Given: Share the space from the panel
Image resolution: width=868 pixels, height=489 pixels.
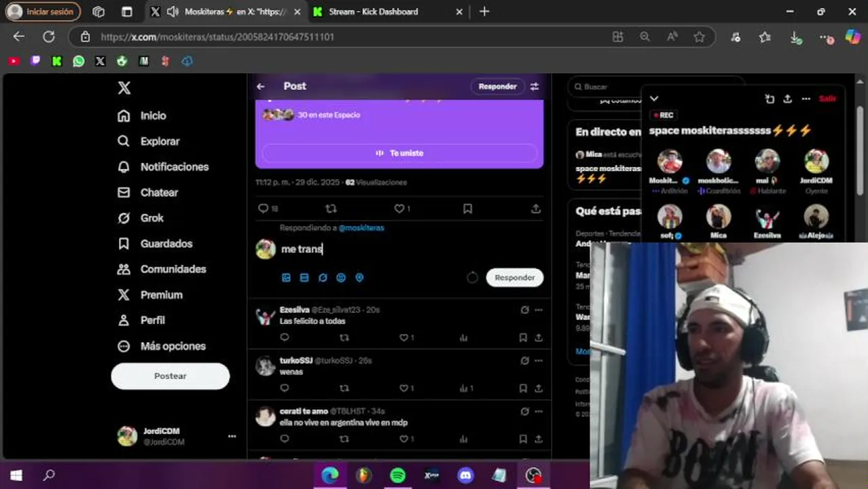Looking at the screenshot, I should (787, 98).
